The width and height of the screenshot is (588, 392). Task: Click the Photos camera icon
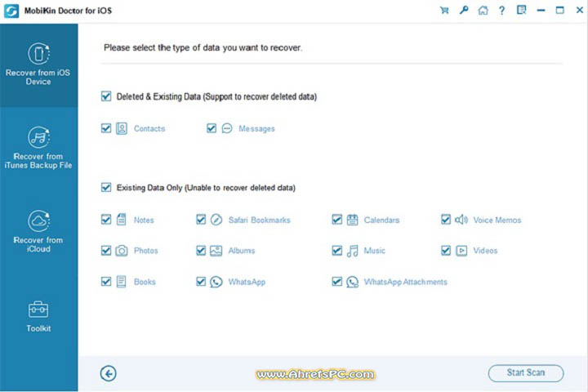click(122, 250)
